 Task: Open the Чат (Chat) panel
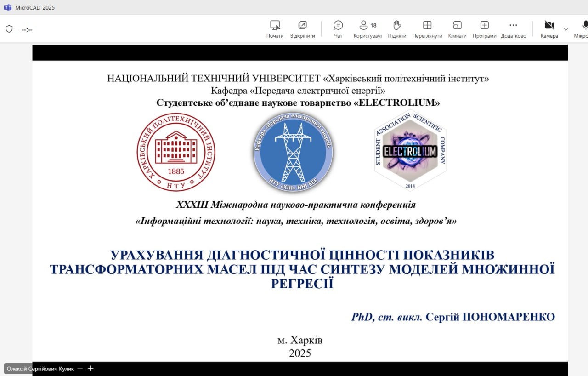(x=338, y=29)
